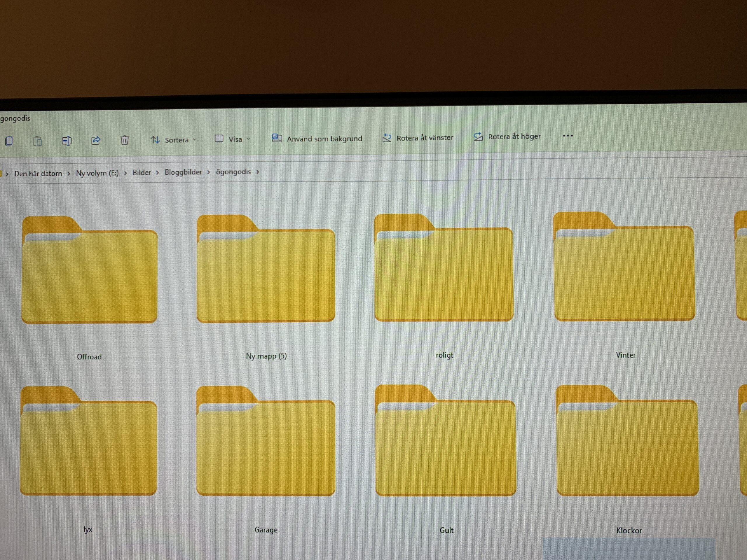This screenshot has width=747, height=560.
Task: Select the lyx folder icon
Action: (88, 441)
